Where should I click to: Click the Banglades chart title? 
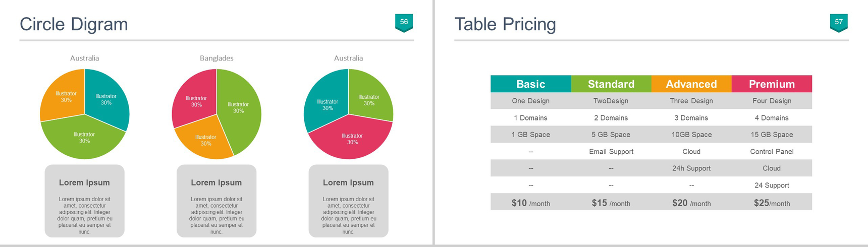pos(216,58)
